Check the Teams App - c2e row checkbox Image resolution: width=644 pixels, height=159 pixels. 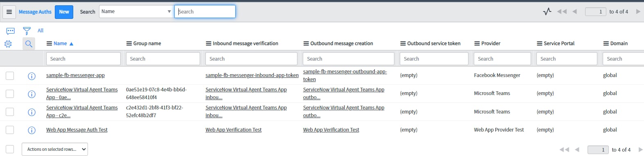click(x=10, y=111)
